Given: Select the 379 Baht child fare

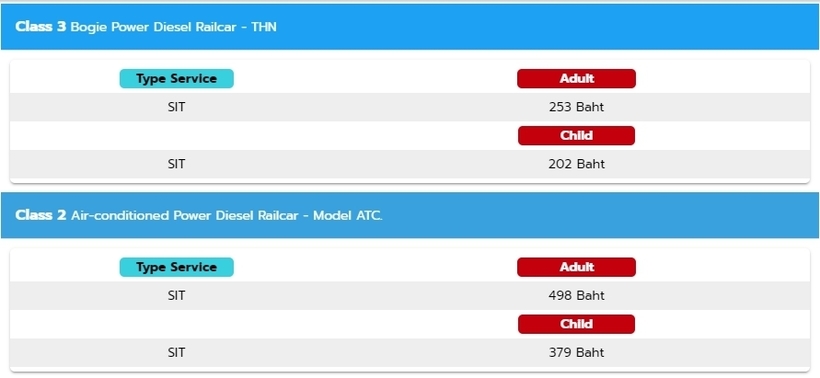Looking at the screenshot, I should 576,353.
